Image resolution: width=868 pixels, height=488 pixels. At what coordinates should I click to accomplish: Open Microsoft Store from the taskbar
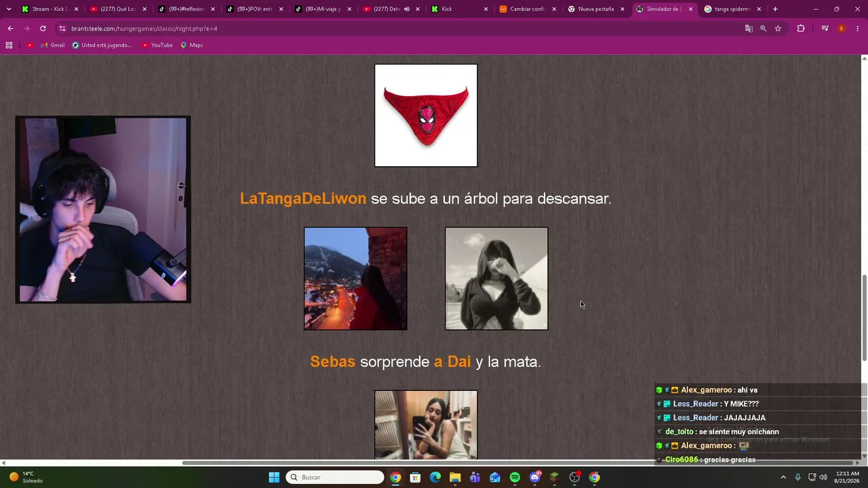(x=415, y=477)
